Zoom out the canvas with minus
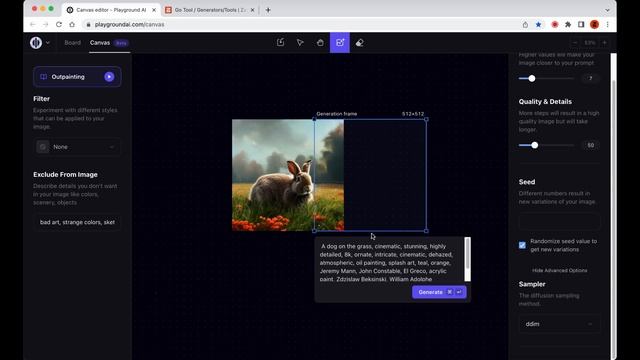Screen dimensions: 640x360 click(575, 42)
